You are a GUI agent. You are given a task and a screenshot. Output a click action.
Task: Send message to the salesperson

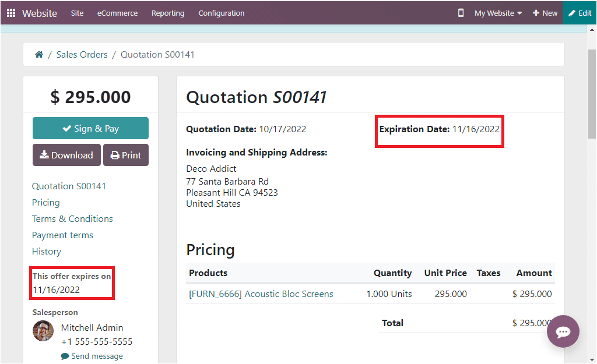tap(92, 355)
